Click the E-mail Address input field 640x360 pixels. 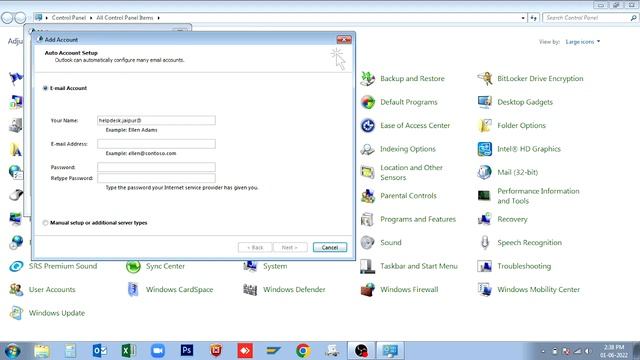[x=156, y=144]
